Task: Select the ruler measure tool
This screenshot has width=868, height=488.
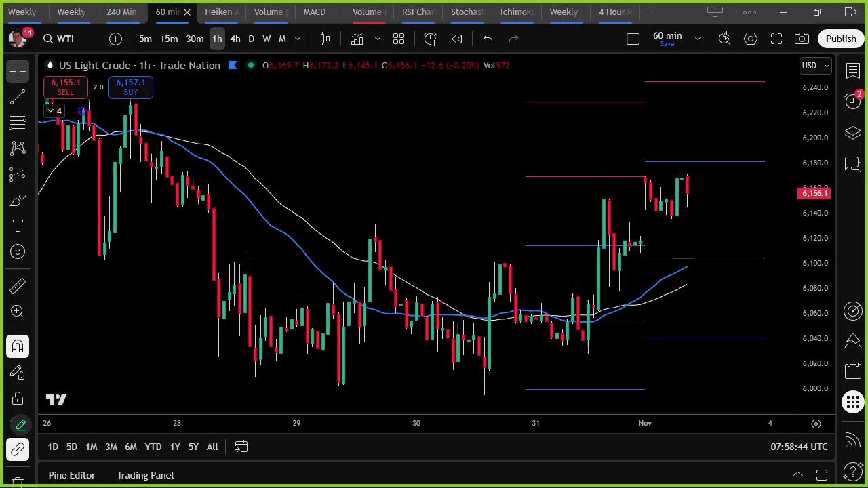Action: tap(18, 285)
